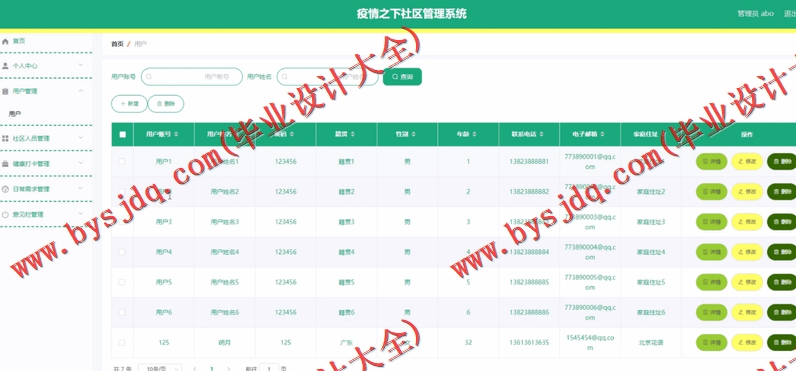Sort the table by 用户账号 column
The height and width of the screenshot is (371, 796).
(176, 134)
